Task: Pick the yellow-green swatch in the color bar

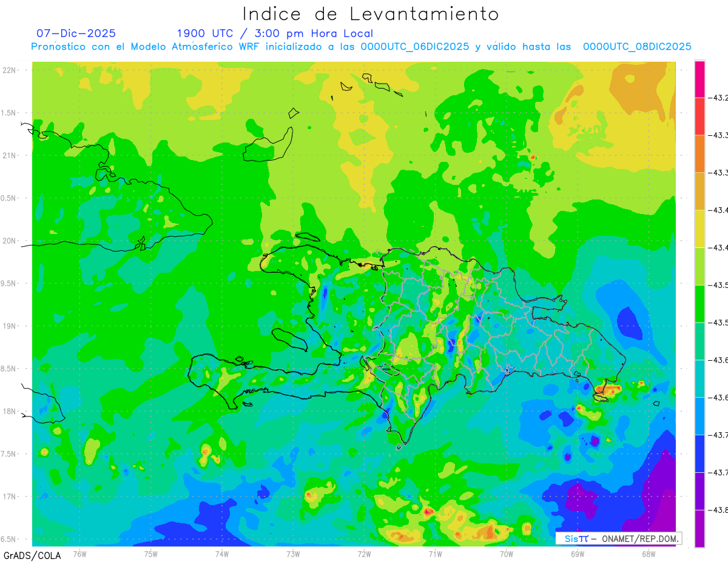Action: [x=699, y=266]
